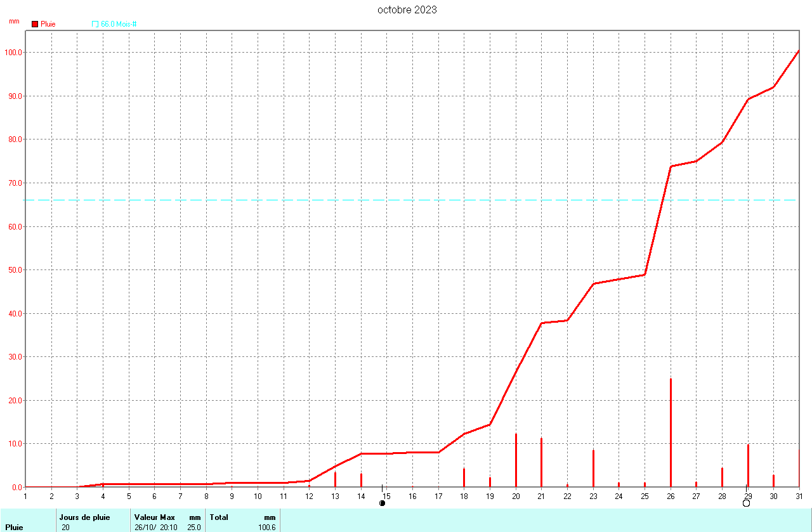Image resolution: width=812 pixels, height=532 pixels.
Task: Click the rain bar on day 20
Action: [x=516, y=460]
